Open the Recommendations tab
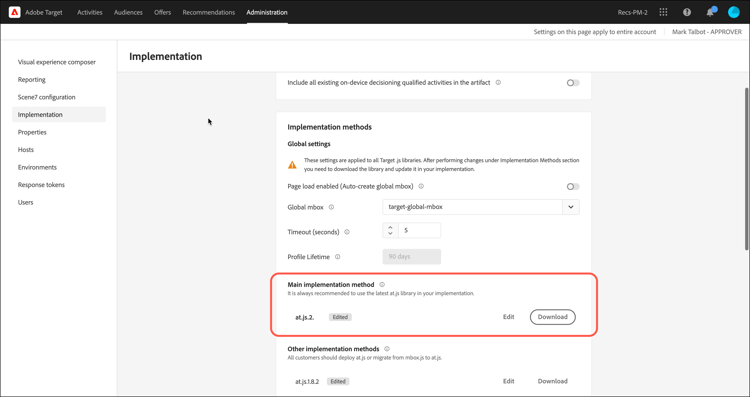This screenshot has width=750, height=397. tap(209, 12)
